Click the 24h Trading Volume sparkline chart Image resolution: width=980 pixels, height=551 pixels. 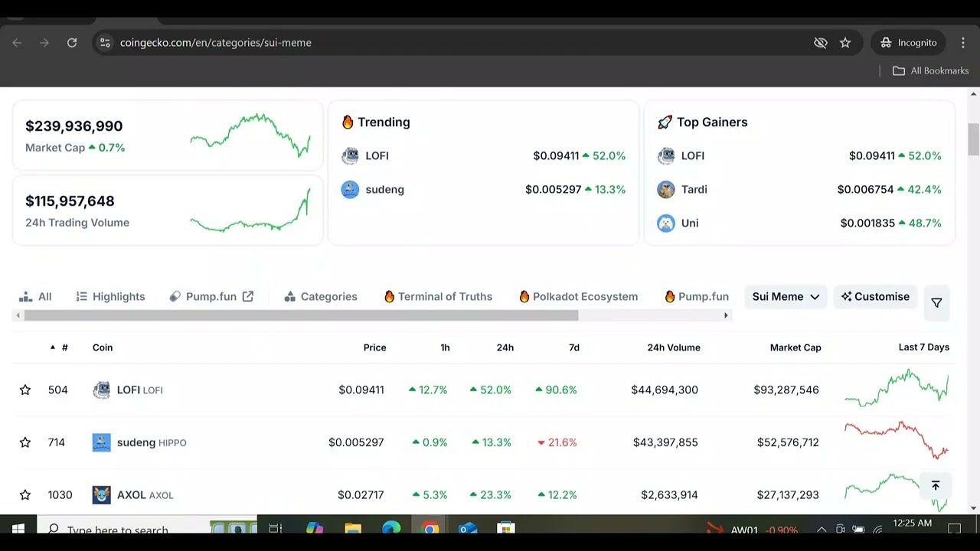(250, 210)
